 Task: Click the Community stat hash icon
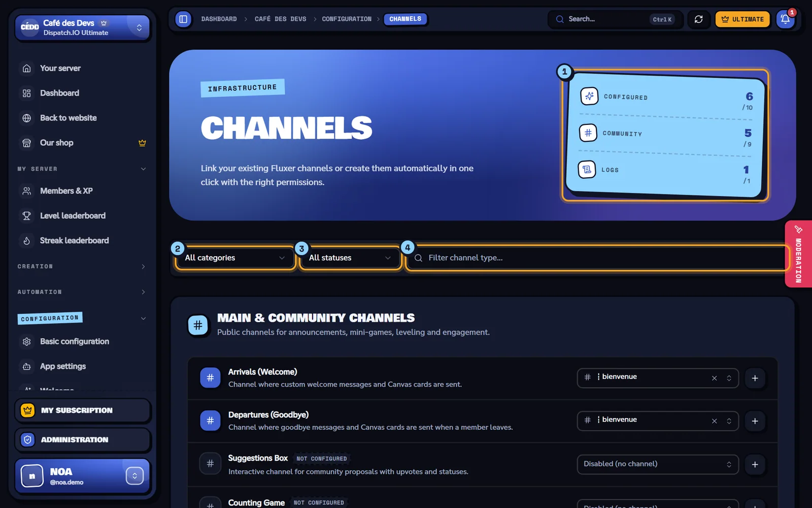[x=588, y=133]
